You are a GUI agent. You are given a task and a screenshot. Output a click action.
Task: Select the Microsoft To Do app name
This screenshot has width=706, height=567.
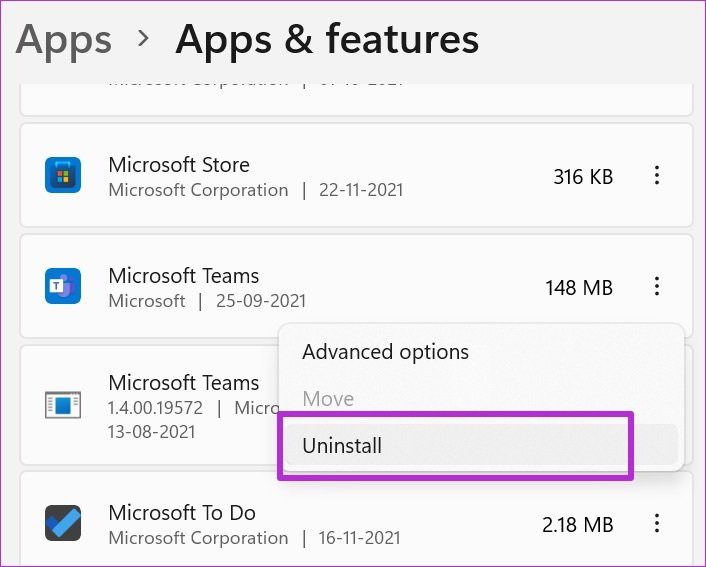(x=182, y=512)
